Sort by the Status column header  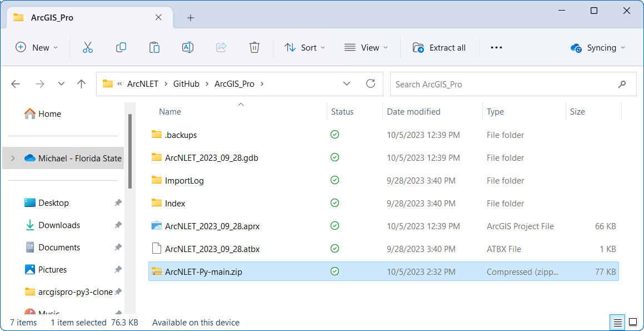point(342,112)
